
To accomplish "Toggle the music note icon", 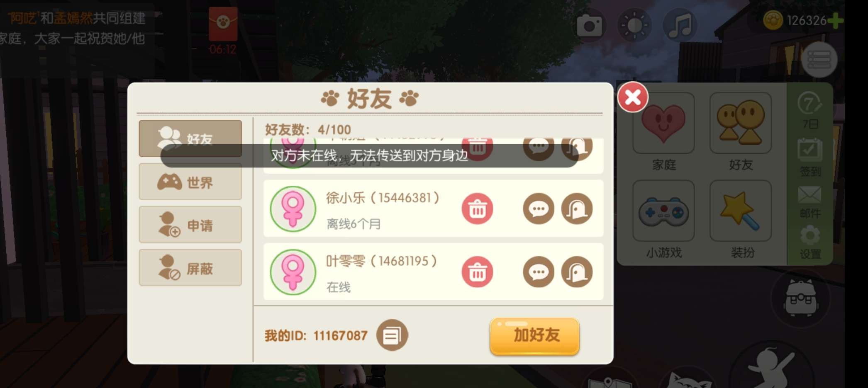I will coord(680,26).
